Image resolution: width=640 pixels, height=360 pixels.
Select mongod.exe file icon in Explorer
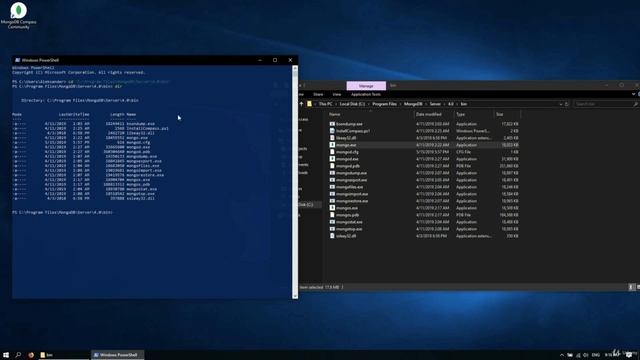pyautogui.click(x=332, y=159)
